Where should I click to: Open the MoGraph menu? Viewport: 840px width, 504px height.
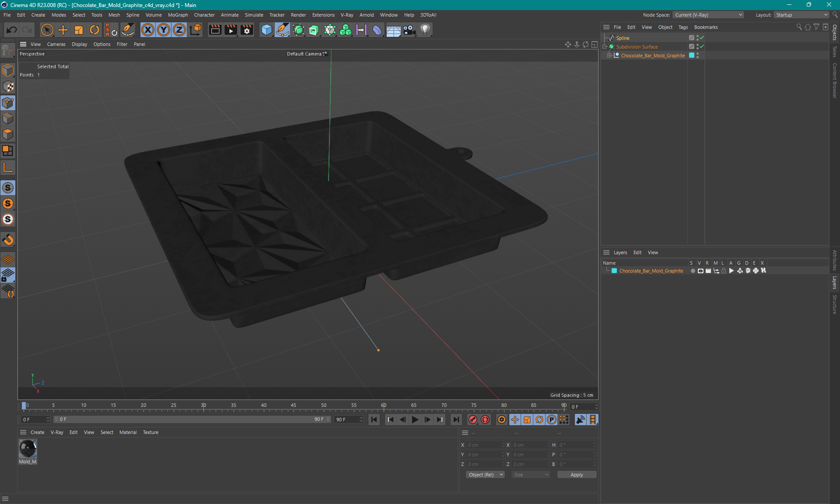coord(178,15)
